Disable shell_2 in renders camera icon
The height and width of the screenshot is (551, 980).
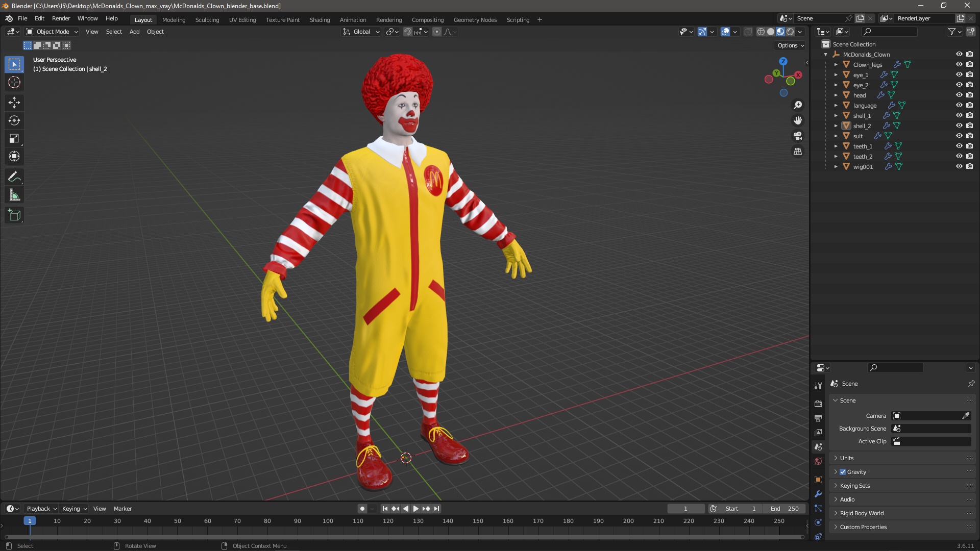(970, 126)
